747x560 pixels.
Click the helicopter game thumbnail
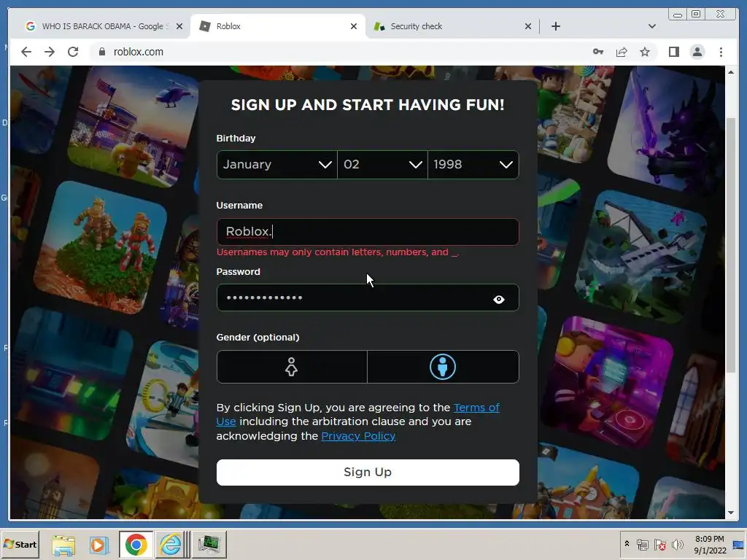click(134, 126)
